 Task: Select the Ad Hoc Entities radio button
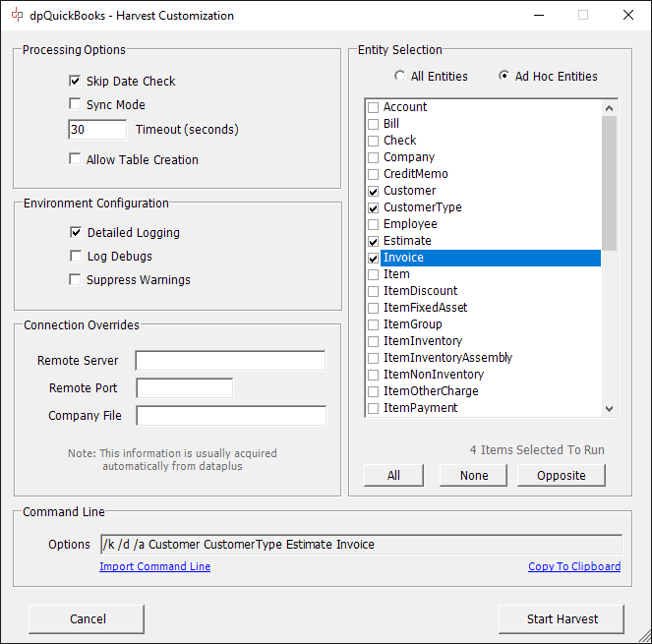click(x=504, y=76)
